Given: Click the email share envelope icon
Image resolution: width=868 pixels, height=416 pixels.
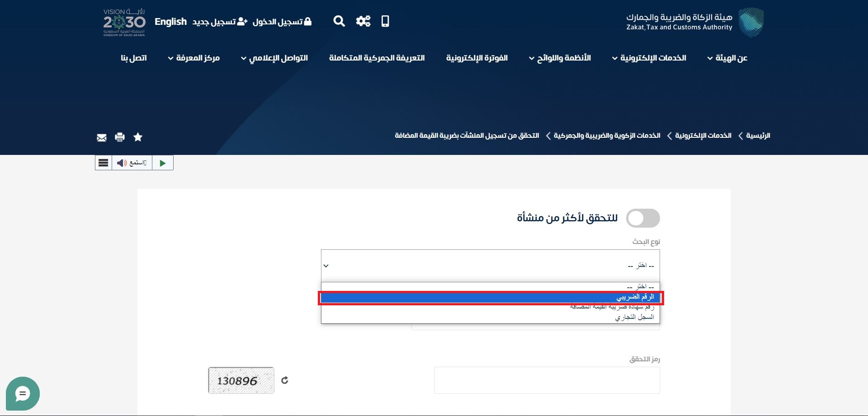Looking at the screenshot, I should [101, 137].
